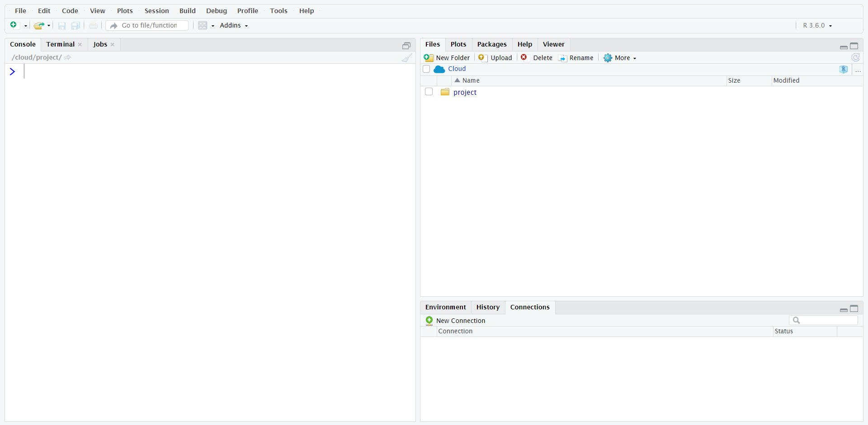Screen dimensions: 868x425
Task: Clear the console with the broom icon
Action: tap(406, 57)
